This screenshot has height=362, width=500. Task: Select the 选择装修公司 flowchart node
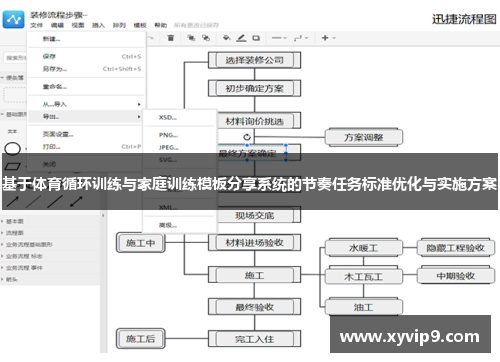click(254, 60)
